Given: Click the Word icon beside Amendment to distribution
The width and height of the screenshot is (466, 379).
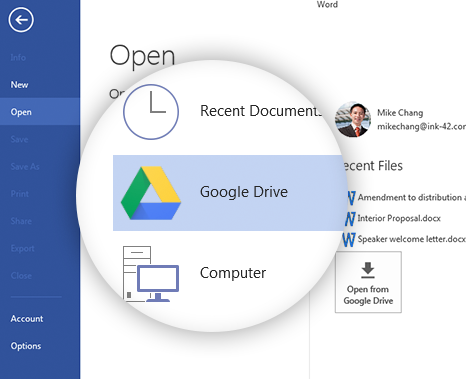Looking at the screenshot, I should click(x=351, y=198).
